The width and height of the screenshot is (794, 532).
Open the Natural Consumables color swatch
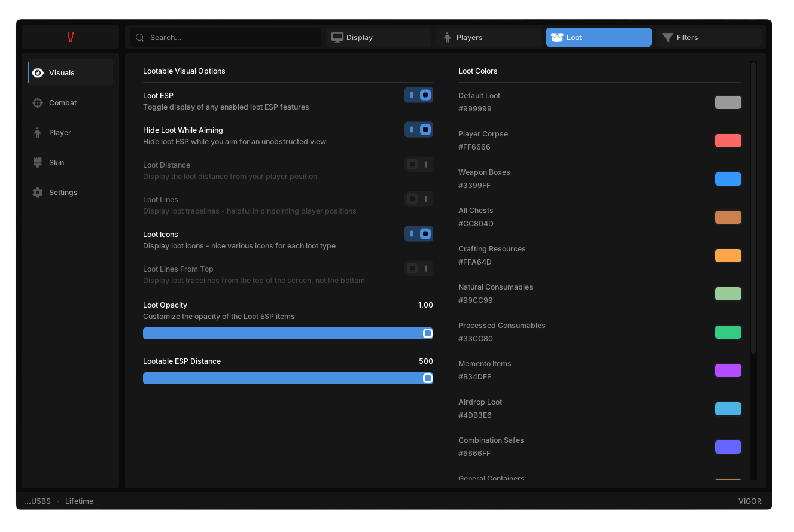click(728, 294)
